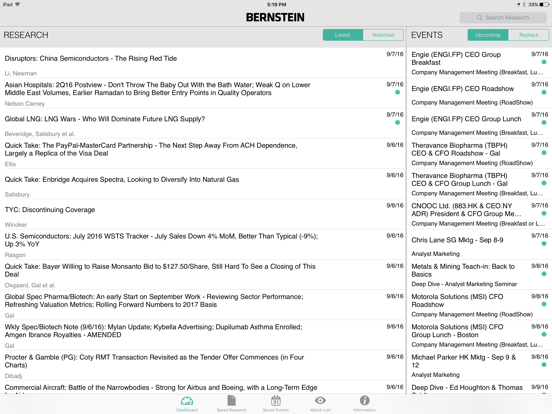Show Upcoming events
Screen dimensions: 552x414
[488, 35]
